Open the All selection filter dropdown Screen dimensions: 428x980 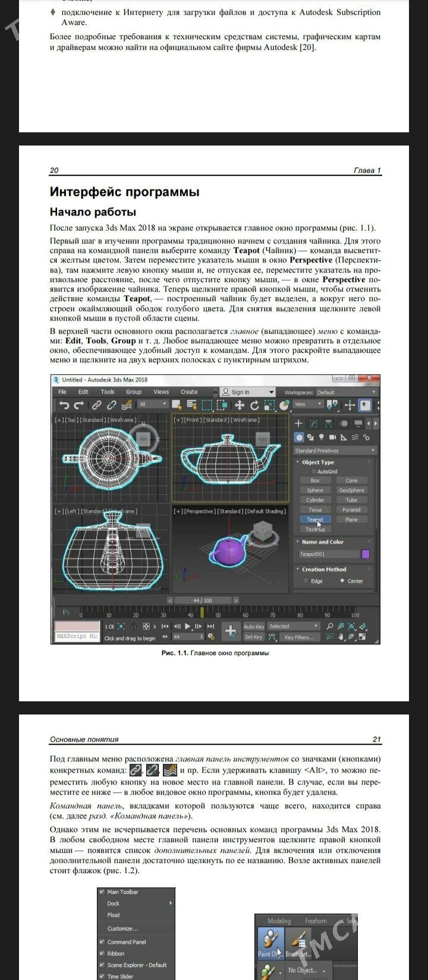pyautogui.click(x=153, y=404)
